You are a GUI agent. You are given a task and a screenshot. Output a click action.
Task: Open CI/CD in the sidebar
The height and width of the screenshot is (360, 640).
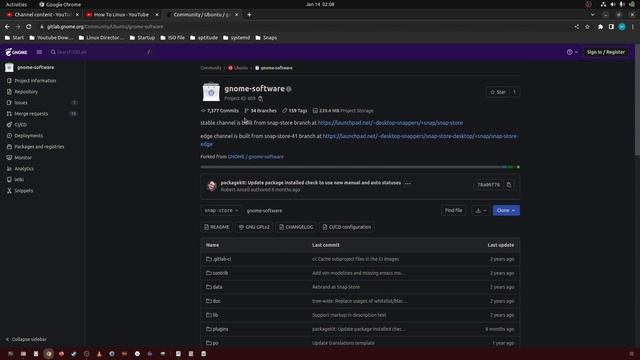point(20,125)
